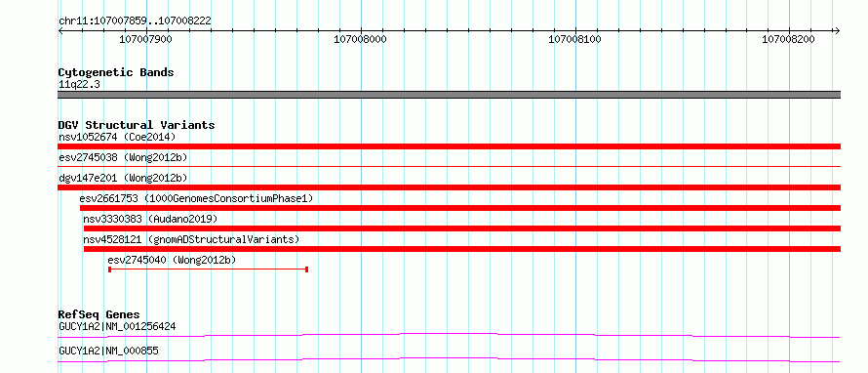The image size is (868, 373).
Task: Click the DGV Structural Variants track heading
Action: 137,125
